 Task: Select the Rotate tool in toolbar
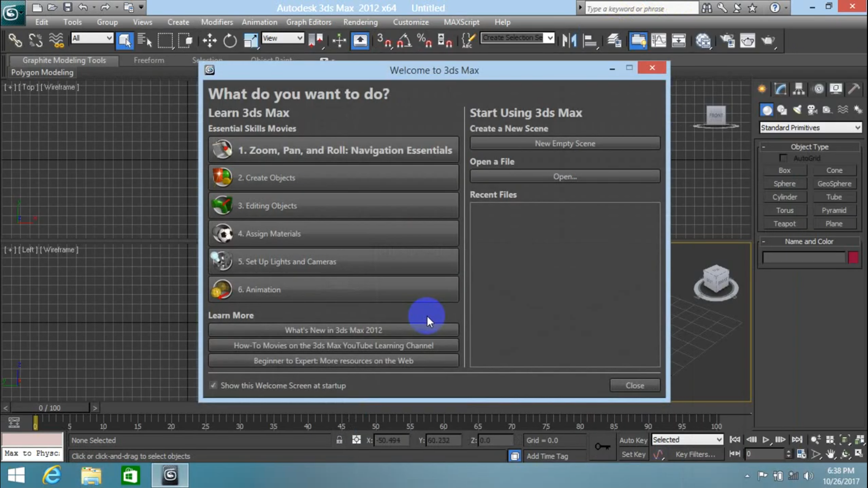[230, 41]
